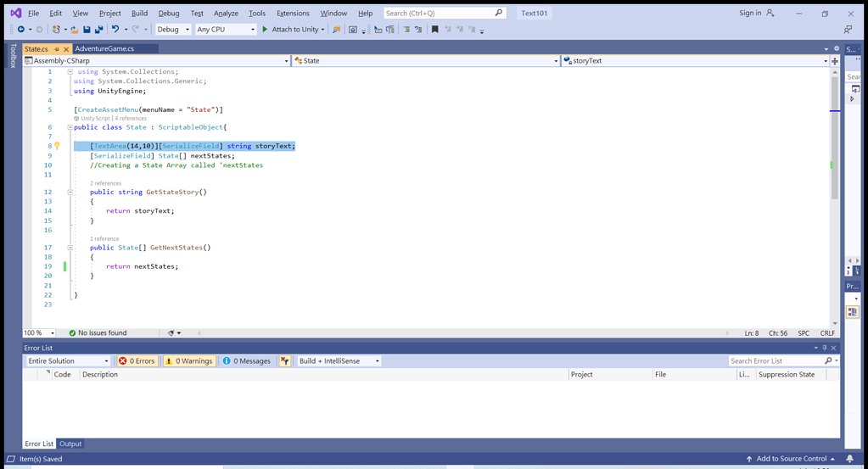Image resolution: width=868 pixels, height=469 pixels.
Task: Click the Save All toolbar icon
Action: tap(98, 30)
